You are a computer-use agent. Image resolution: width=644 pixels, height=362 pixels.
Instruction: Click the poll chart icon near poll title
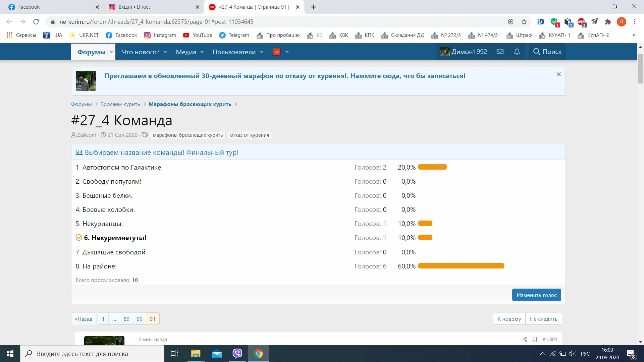coord(79,152)
